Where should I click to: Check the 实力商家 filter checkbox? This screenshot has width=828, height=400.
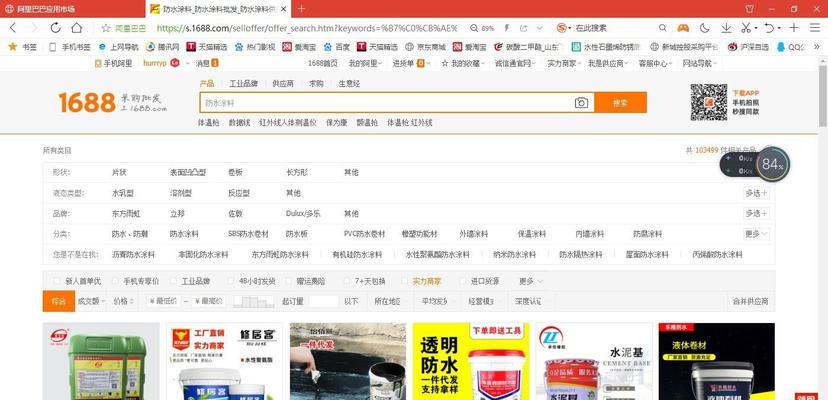pos(404,281)
